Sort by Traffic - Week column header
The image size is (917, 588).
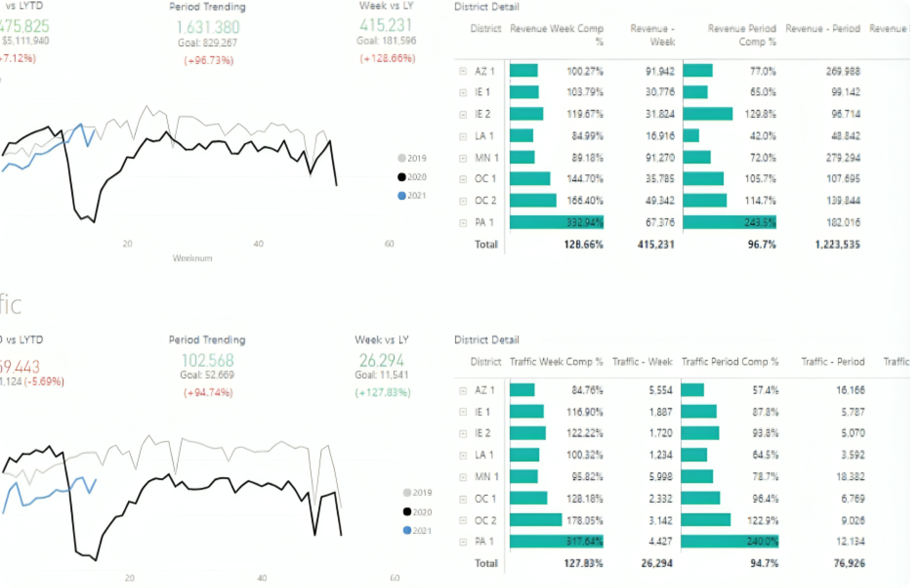coord(642,362)
